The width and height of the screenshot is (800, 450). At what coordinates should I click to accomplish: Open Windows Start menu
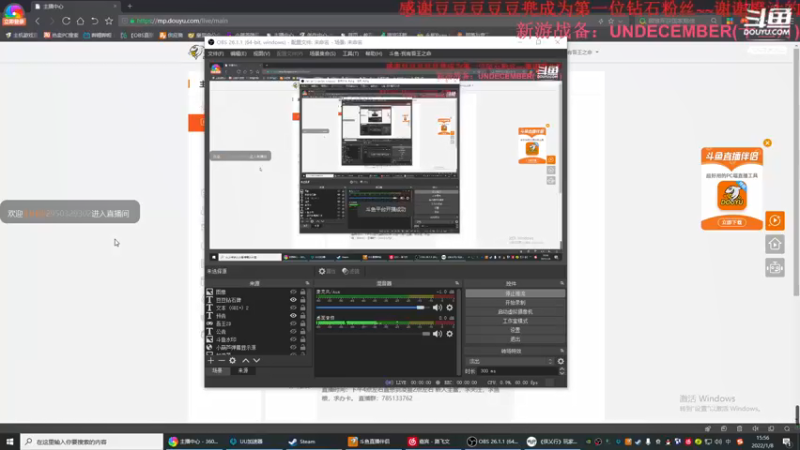(10, 441)
